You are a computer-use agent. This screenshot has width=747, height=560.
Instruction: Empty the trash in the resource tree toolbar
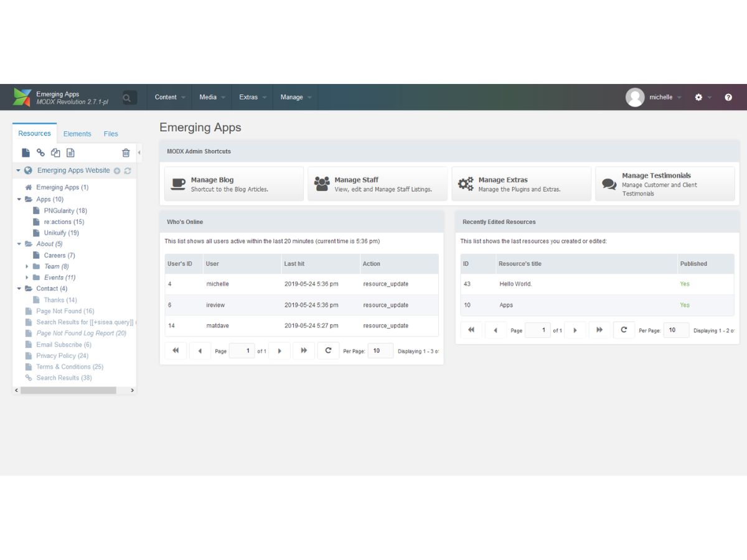pyautogui.click(x=126, y=152)
